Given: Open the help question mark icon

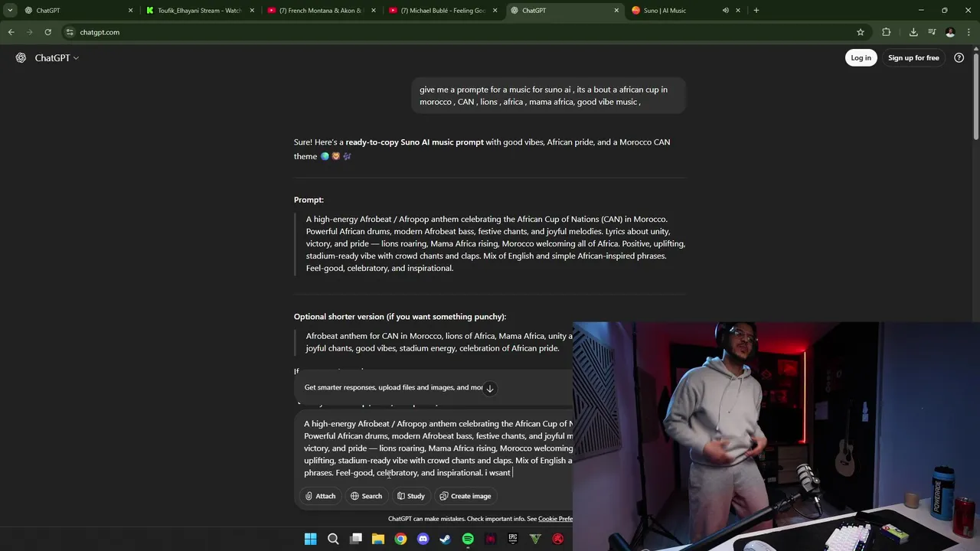Looking at the screenshot, I should 959,57.
